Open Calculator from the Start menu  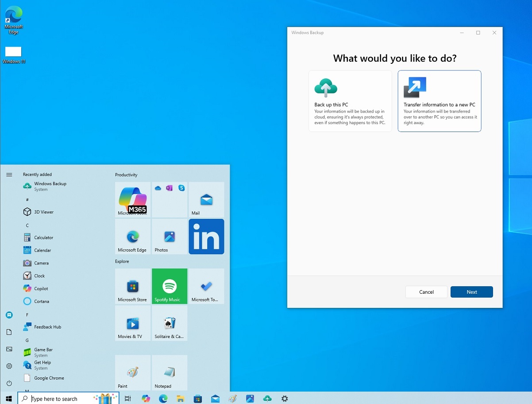pos(42,237)
